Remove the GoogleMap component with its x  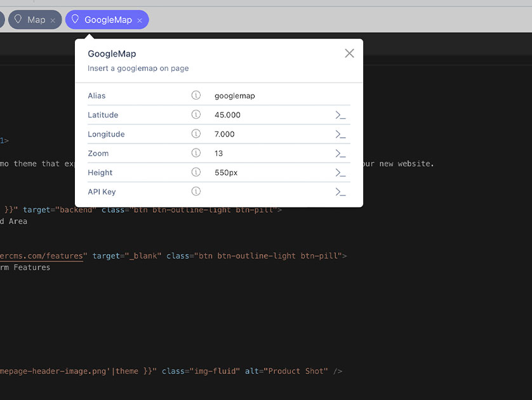[x=140, y=20]
